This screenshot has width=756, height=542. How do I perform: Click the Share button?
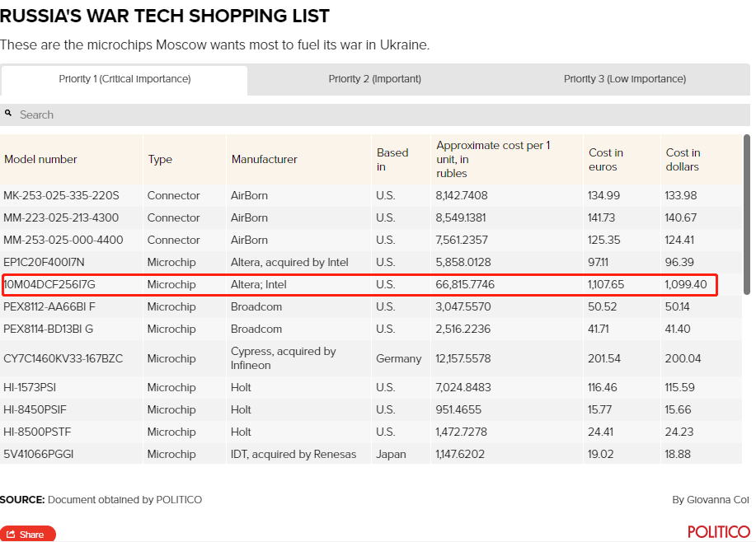tap(27, 535)
